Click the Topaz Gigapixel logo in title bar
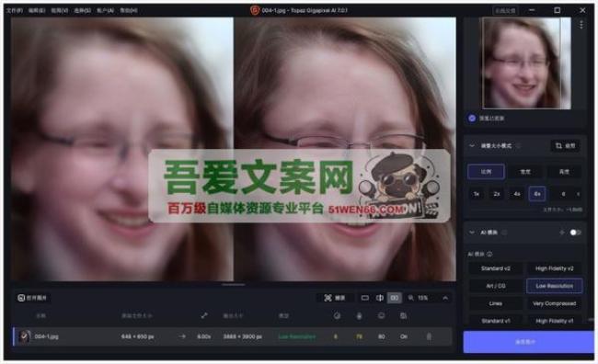 tap(255, 10)
